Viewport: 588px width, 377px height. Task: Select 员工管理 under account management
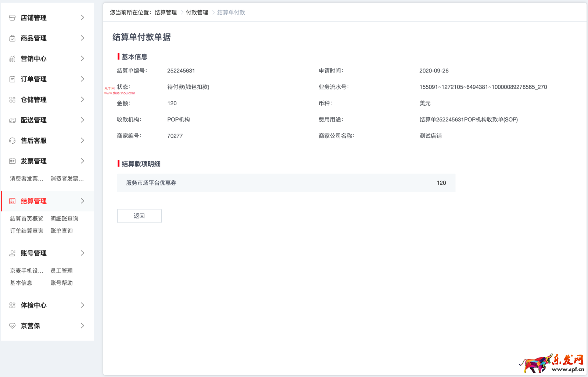[61, 271]
